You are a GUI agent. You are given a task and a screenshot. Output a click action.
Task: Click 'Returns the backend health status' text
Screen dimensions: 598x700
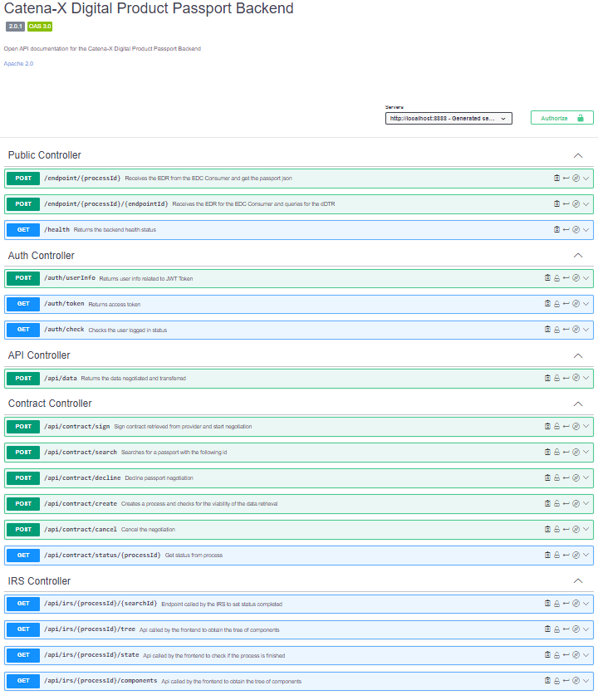tap(115, 230)
